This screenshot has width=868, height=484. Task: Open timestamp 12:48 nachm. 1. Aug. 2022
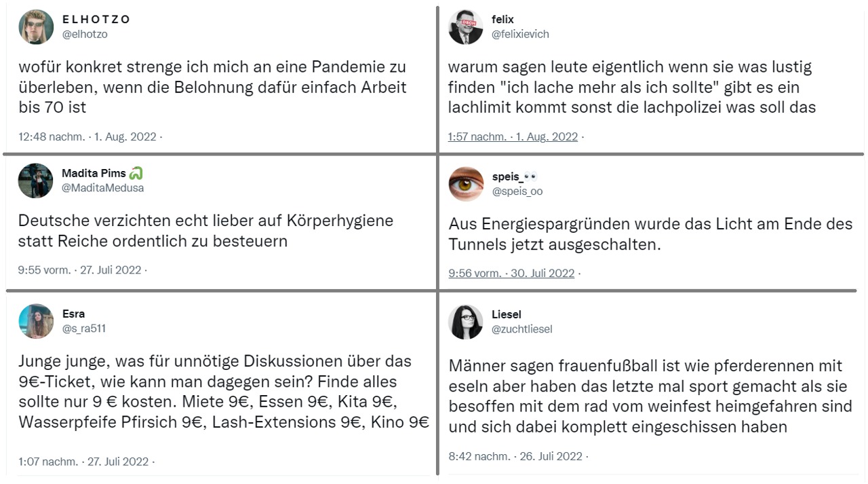(87, 136)
